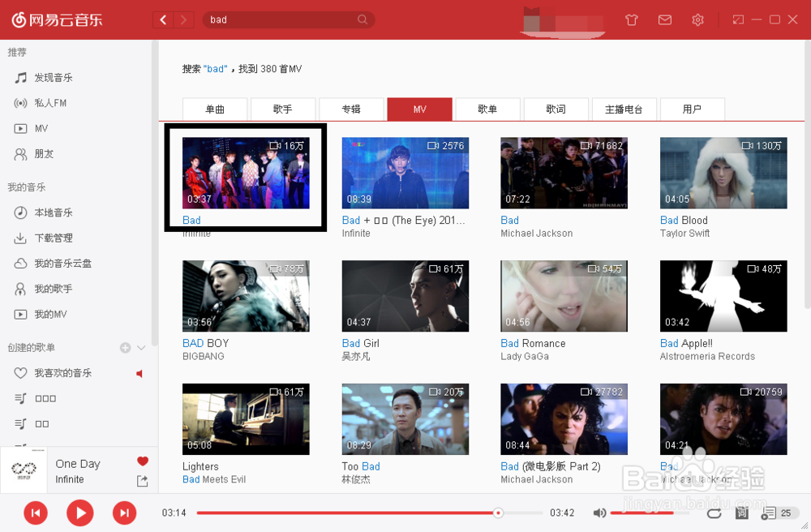811x532 pixels.
Task: Switch to the 专辑 tab
Action: [x=351, y=109]
